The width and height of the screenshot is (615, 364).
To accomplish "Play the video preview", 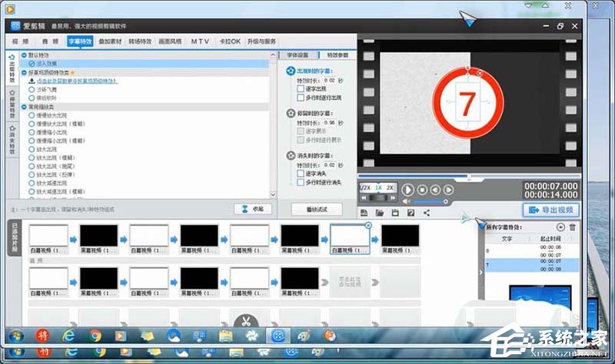I will tap(407, 190).
